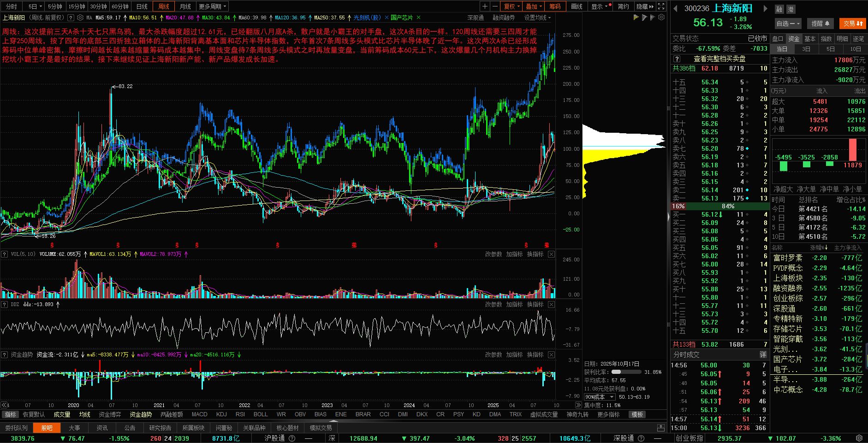The width and height of the screenshot is (868, 443).
Task: Click the export icon below chip panel
Action: 661,428
